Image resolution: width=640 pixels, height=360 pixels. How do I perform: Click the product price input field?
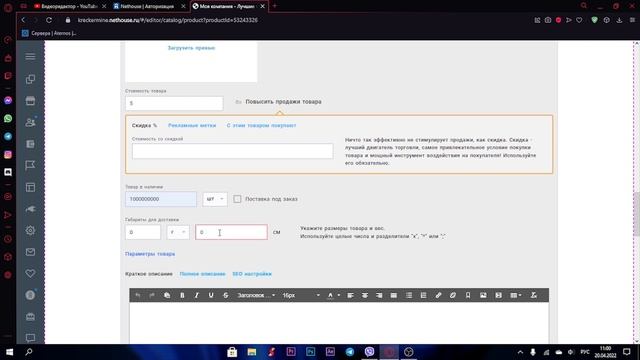[x=174, y=103]
